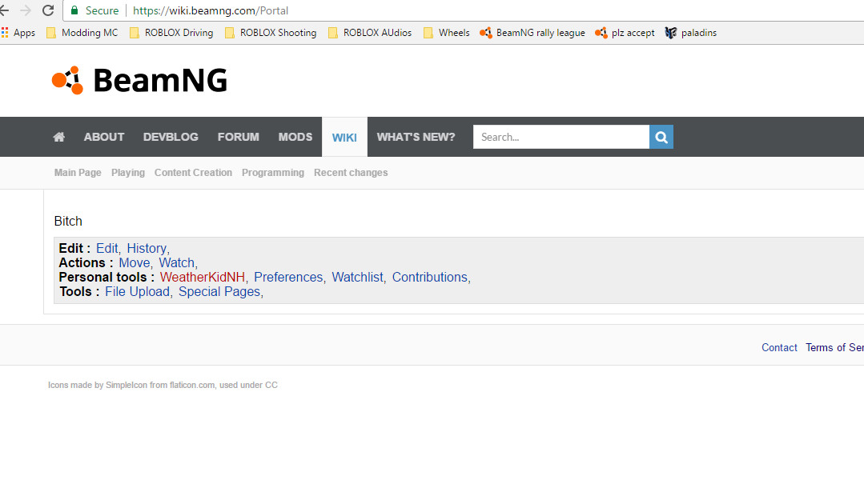Viewport: 864px width, 504px height.
Task: Open the ROBLOX AUdios bookmark folder
Action: 370,33
